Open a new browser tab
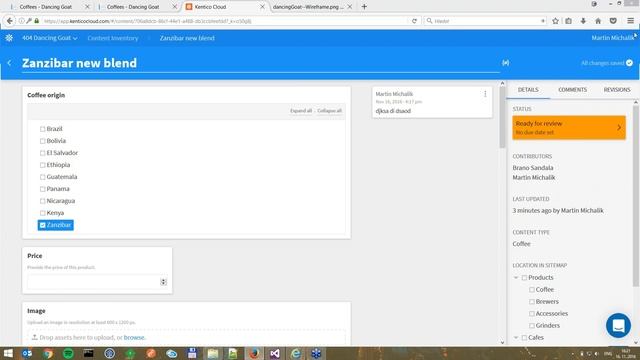Image resolution: width=640 pixels, height=360 pixels. click(364, 7)
